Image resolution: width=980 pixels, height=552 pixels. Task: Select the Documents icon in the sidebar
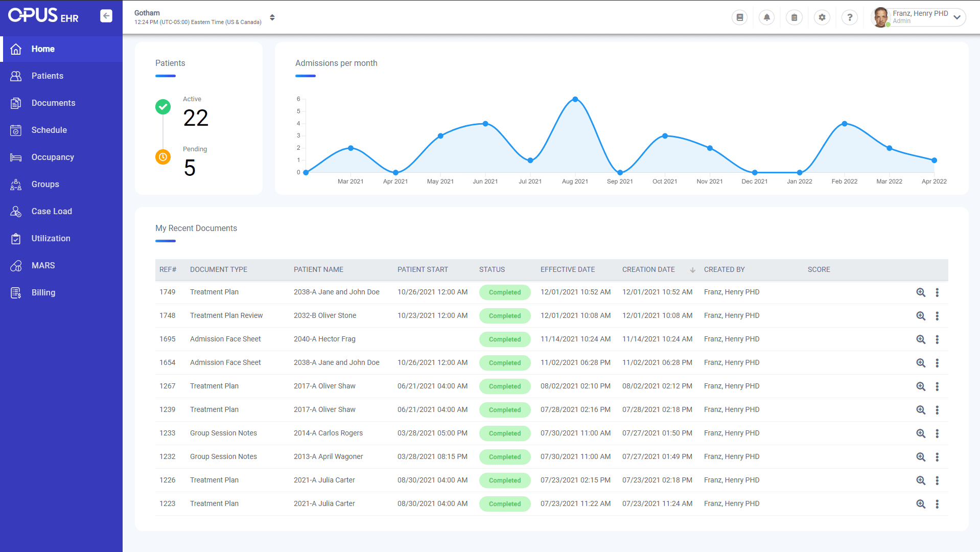(15, 103)
